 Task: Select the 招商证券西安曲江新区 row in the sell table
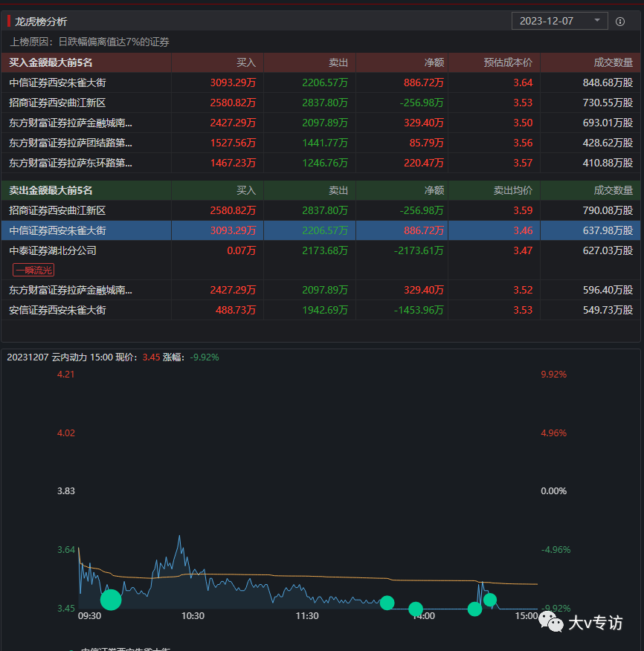click(321, 210)
